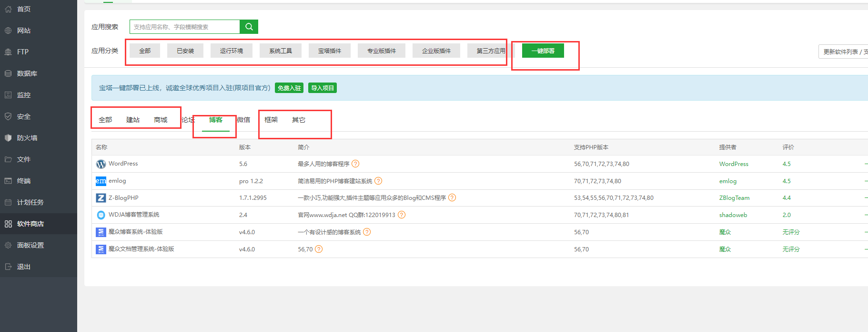868x332 pixels.
Task: Click the WordPress logo icon
Action: (101, 164)
